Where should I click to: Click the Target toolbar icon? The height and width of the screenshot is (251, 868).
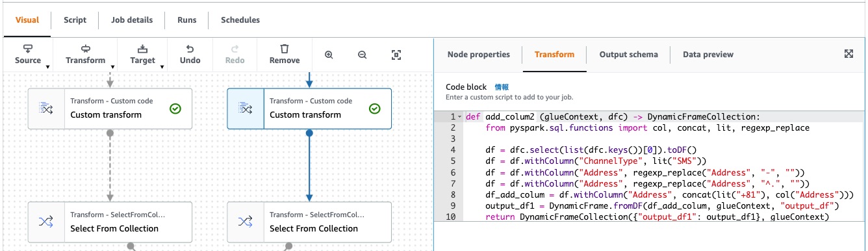142,49
